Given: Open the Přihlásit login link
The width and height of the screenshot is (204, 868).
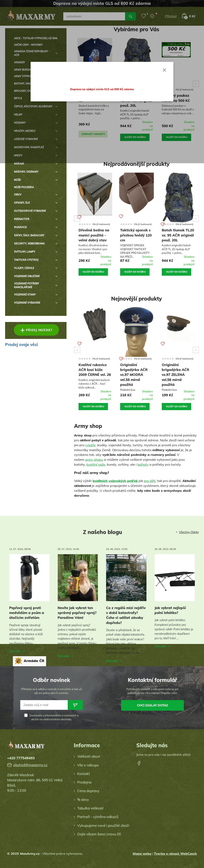Looking at the screenshot, I should (171, 16).
